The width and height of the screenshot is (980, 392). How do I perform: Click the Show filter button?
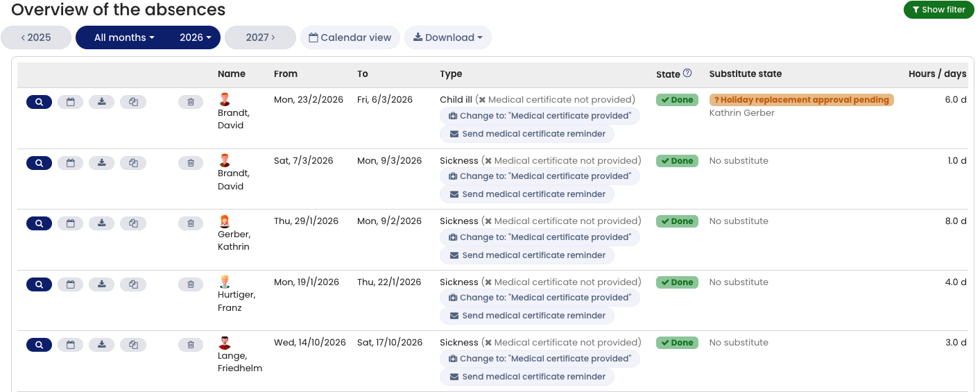(938, 10)
